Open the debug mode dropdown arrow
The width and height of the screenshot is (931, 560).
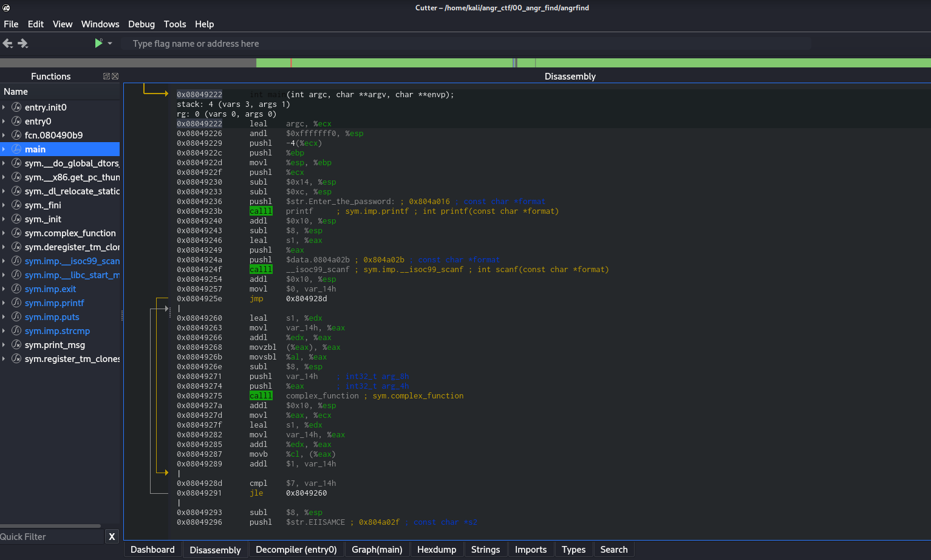110,44
